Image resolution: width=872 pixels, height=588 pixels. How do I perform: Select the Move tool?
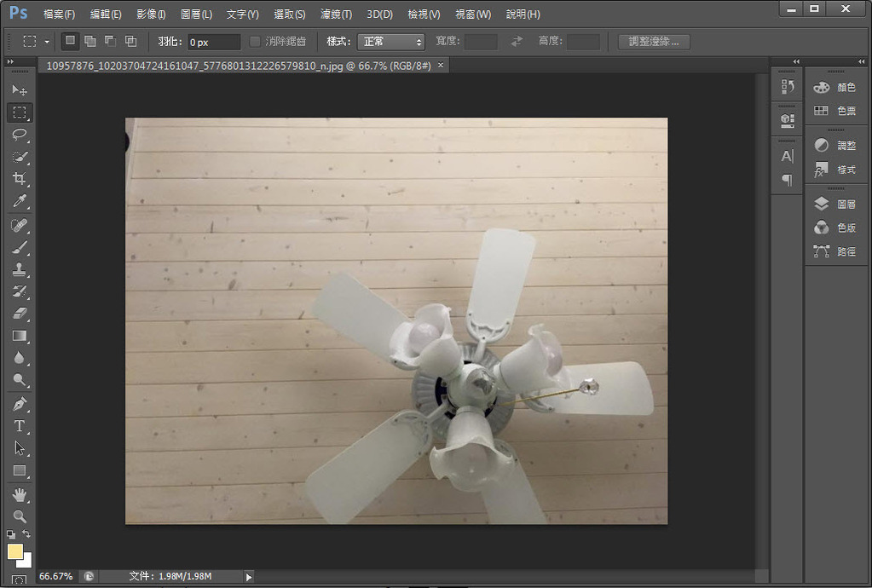20,89
